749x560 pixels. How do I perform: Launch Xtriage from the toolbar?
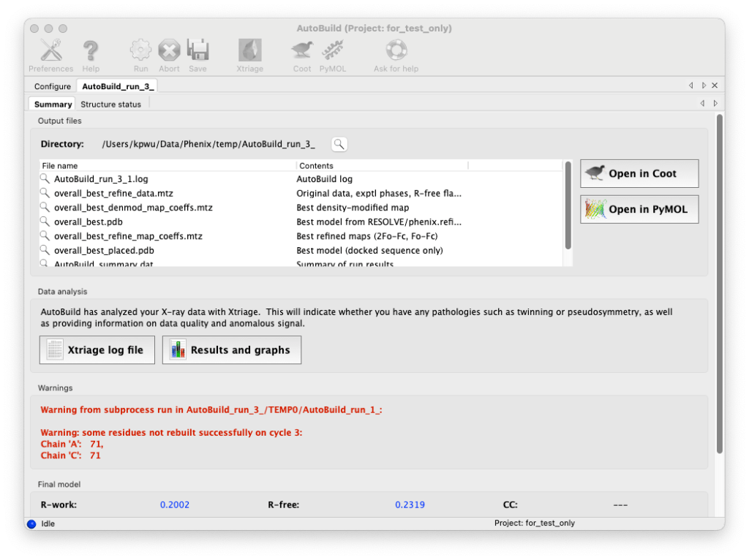pyautogui.click(x=249, y=51)
